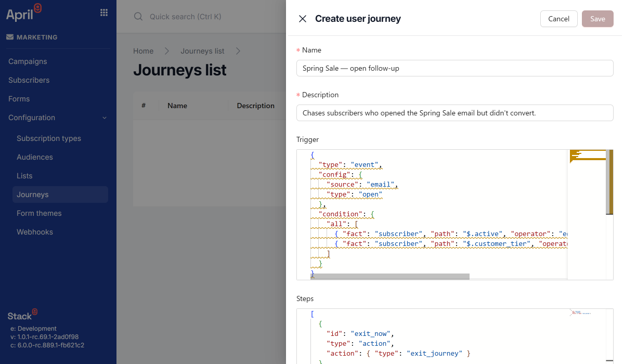This screenshot has height=364, width=624.
Task: Click the "condition" line in Trigger editor
Action: tap(346, 214)
